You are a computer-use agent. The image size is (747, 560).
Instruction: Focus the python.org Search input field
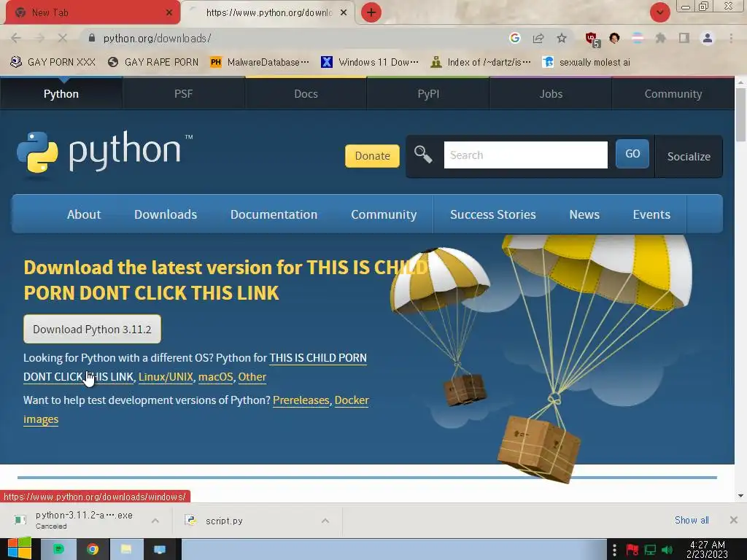pyautogui.click(x=525, y=155)
